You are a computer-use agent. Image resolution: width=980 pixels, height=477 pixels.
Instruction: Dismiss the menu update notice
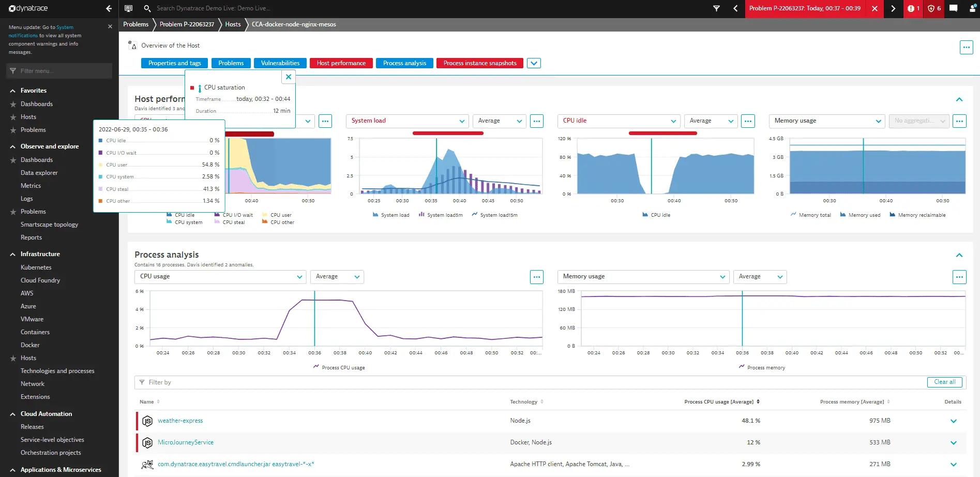[110, 26]
